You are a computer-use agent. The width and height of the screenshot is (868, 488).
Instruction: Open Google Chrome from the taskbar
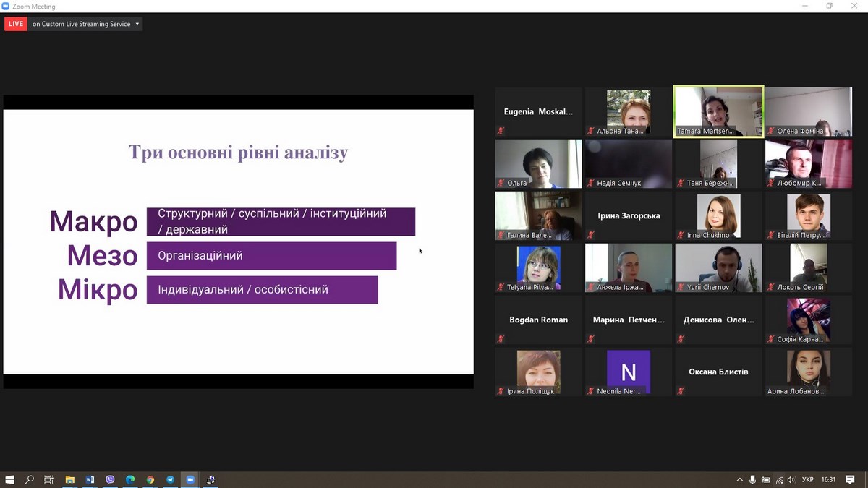coord(150,479)
